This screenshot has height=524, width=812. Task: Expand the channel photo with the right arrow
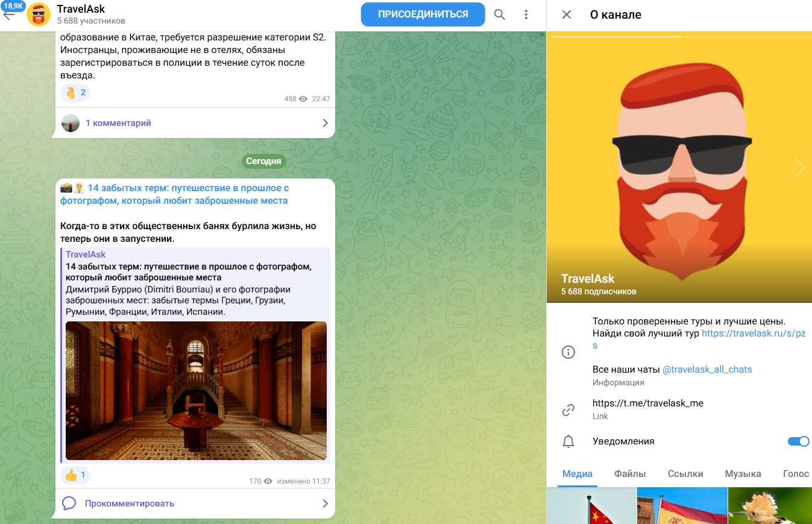click(800, 168)
